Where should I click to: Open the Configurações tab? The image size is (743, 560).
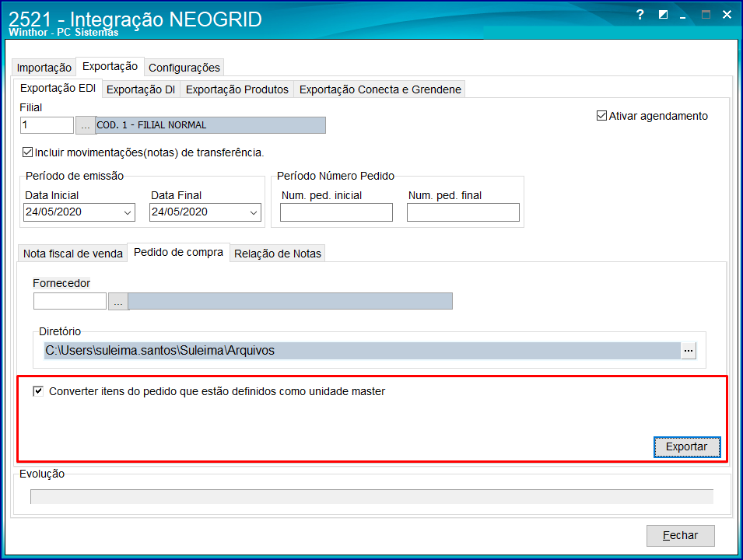184,68
